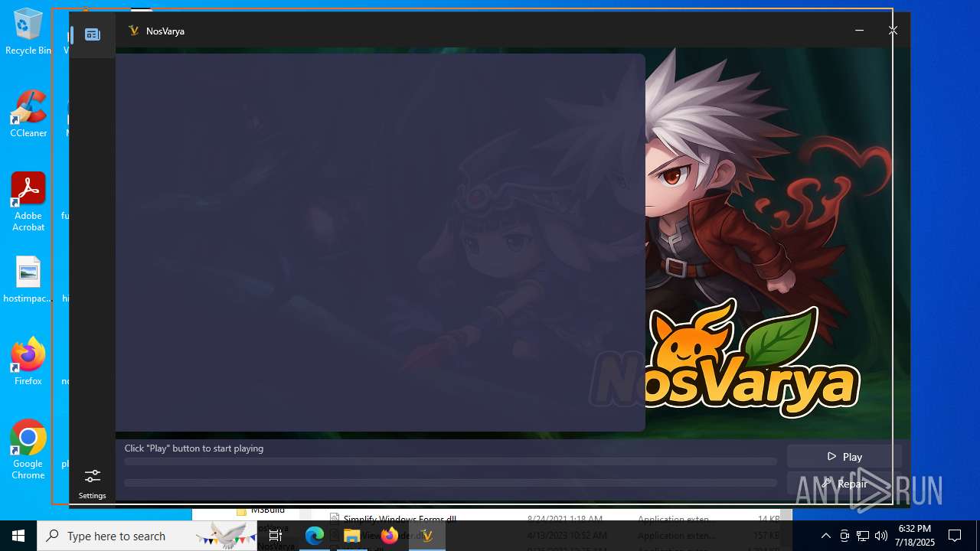Image resolution: width=980 pixels, height=551 pixels.
Task: Open Adobe Acrobat desktop shortcut
Action: 28,202
